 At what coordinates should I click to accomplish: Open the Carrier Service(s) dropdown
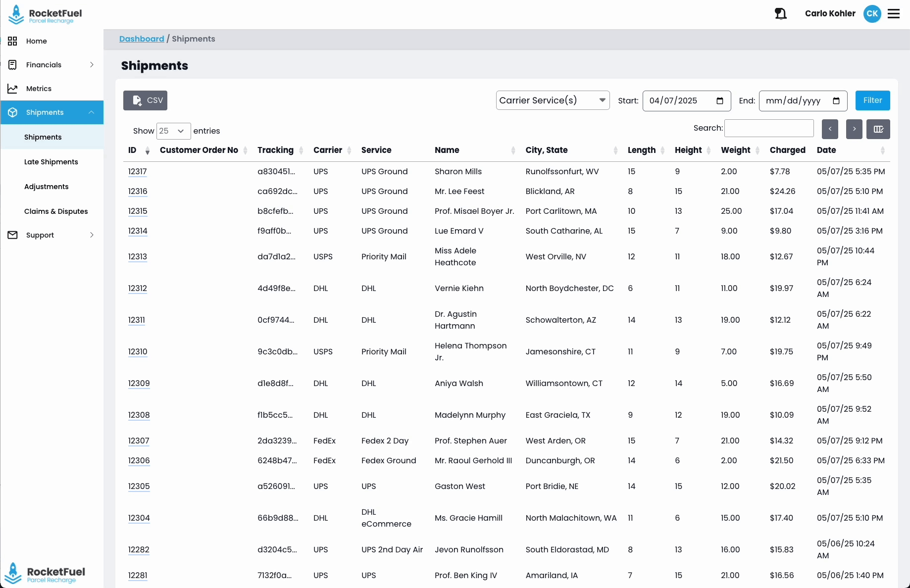pyautogui.click(x=553, y=101)
